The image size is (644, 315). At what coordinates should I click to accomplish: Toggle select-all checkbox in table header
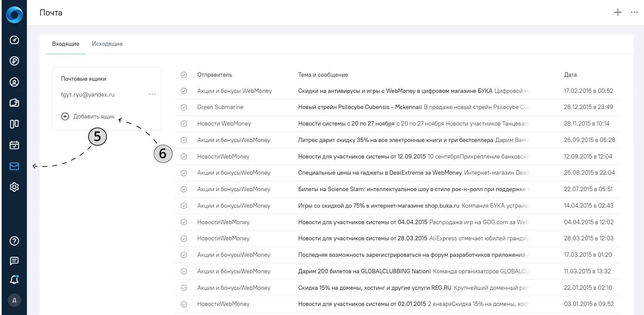184,75
